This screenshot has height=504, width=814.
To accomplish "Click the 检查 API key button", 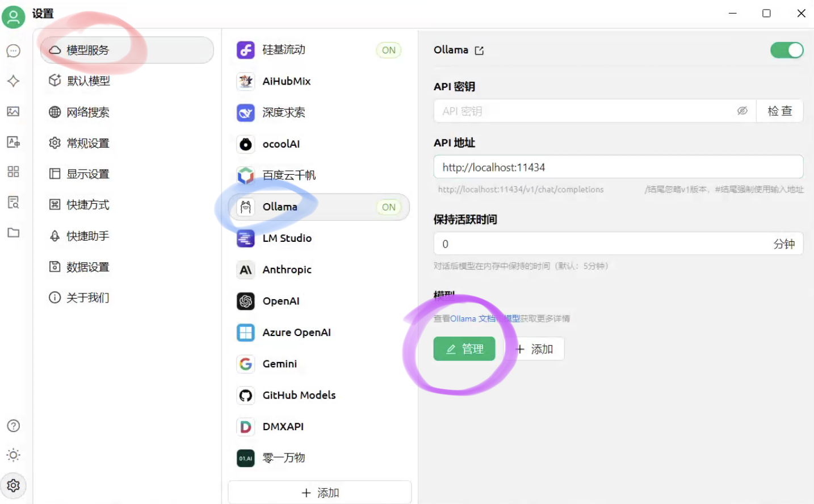I will tap(779, 111).
